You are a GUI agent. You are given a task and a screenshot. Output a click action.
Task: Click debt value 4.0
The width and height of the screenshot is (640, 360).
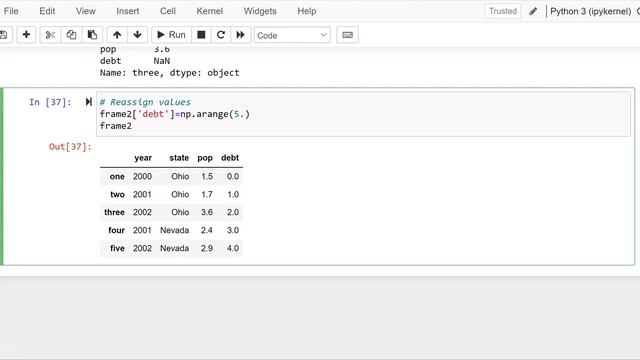pos(233,248)
